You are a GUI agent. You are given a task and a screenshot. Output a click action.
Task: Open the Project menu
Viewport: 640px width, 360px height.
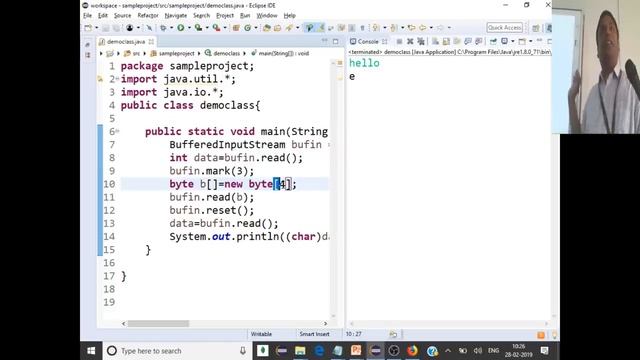point(225,16)
